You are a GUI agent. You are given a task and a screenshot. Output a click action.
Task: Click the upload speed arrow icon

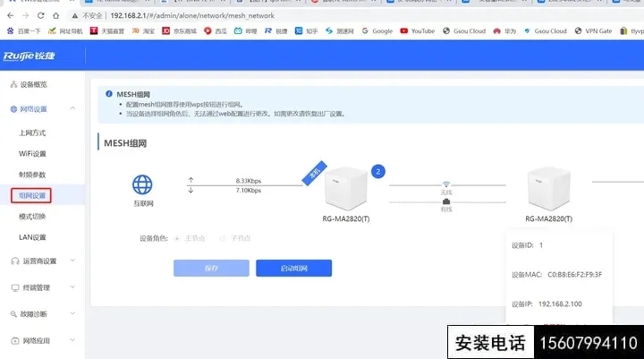191,180
